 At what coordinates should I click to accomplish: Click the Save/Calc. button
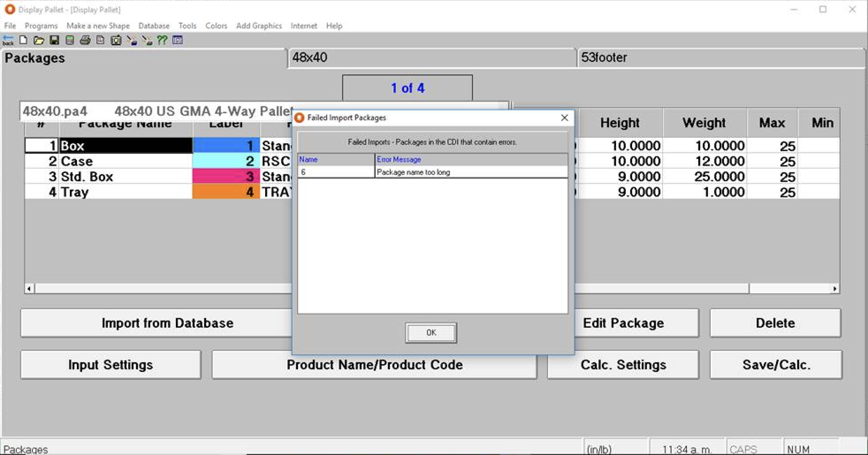tap(776, 364)
